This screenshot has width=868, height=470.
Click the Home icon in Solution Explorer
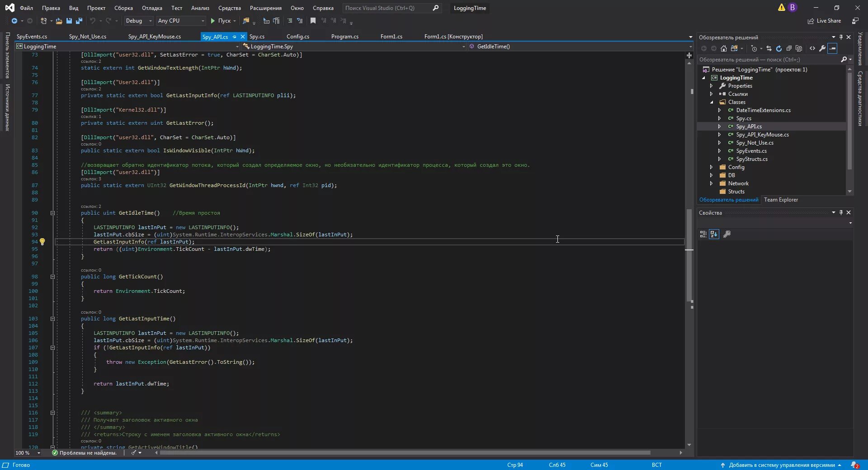724,48
